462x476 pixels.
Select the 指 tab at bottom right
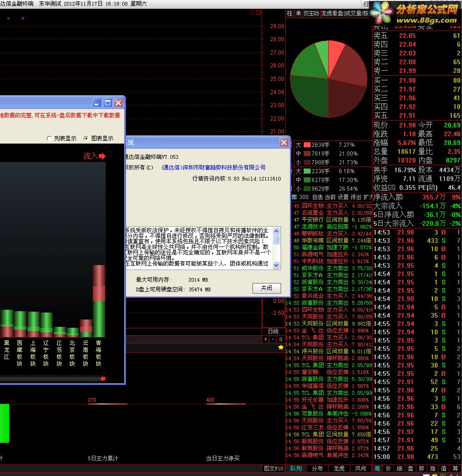pyautogui.click(x=433, y=469)
